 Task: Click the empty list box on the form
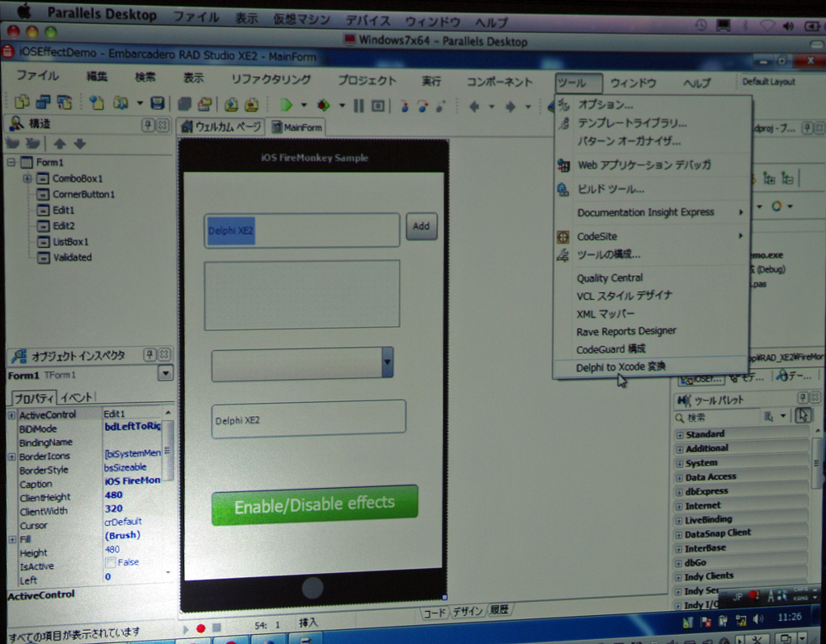(301, 296)
